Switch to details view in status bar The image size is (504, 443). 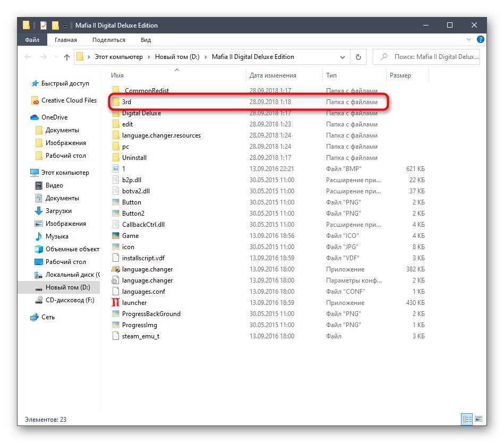point(467,419)
